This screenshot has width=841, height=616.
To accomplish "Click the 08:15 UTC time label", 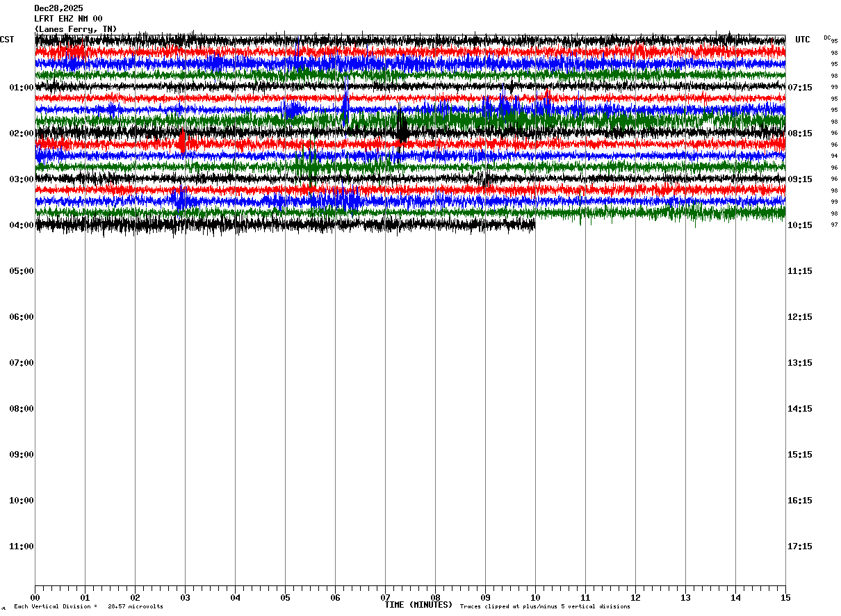I will [x=800, y=133].
